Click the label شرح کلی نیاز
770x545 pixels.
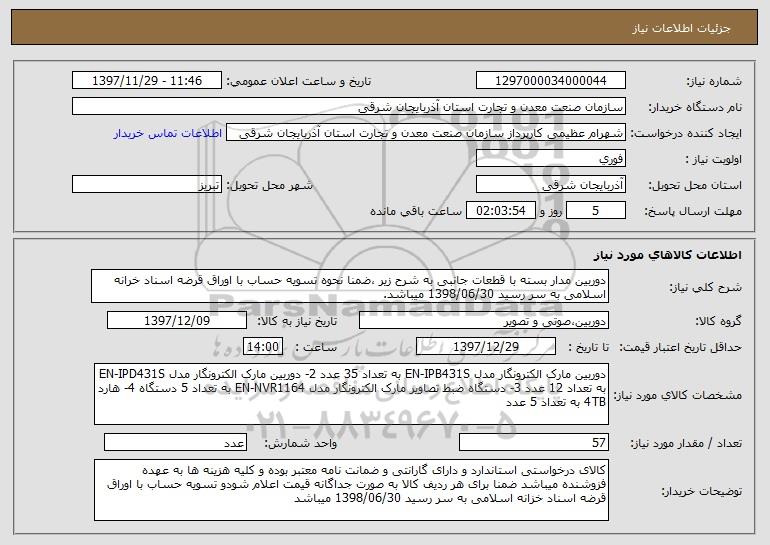(x=706, y=288)
